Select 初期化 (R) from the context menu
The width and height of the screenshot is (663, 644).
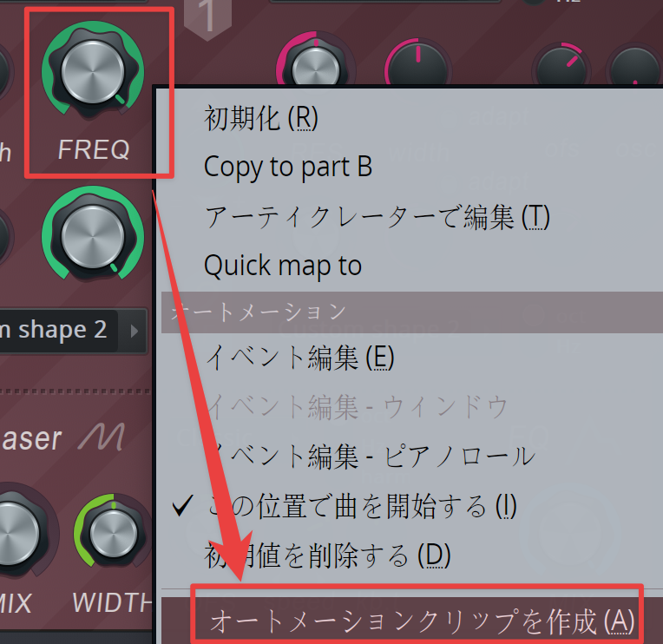click(x=260, y=118)
